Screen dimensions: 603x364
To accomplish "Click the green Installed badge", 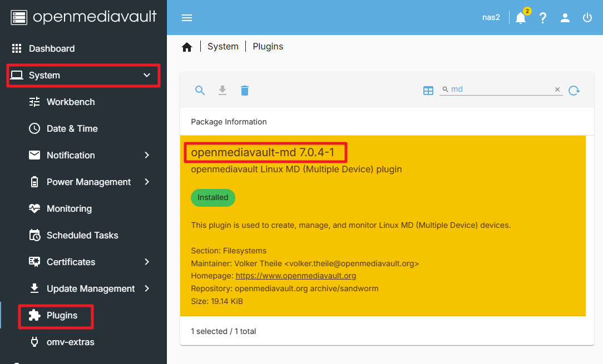I will click(213, 198).
